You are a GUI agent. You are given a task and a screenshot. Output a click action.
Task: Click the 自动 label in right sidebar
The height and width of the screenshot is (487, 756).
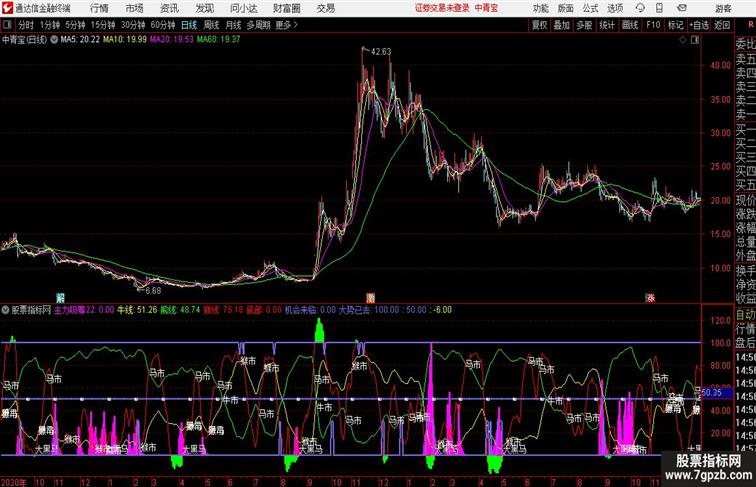[745, 314]
